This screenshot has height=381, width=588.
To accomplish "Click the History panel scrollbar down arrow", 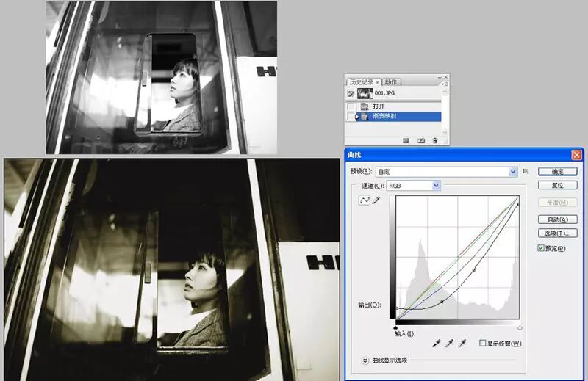I will click(445, 132).
